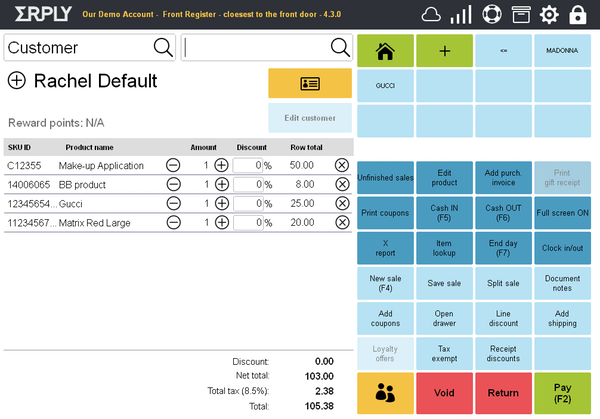Click the cloud sync icon
The width and height of the screenshot is (600, 419).
click(432, 15)
